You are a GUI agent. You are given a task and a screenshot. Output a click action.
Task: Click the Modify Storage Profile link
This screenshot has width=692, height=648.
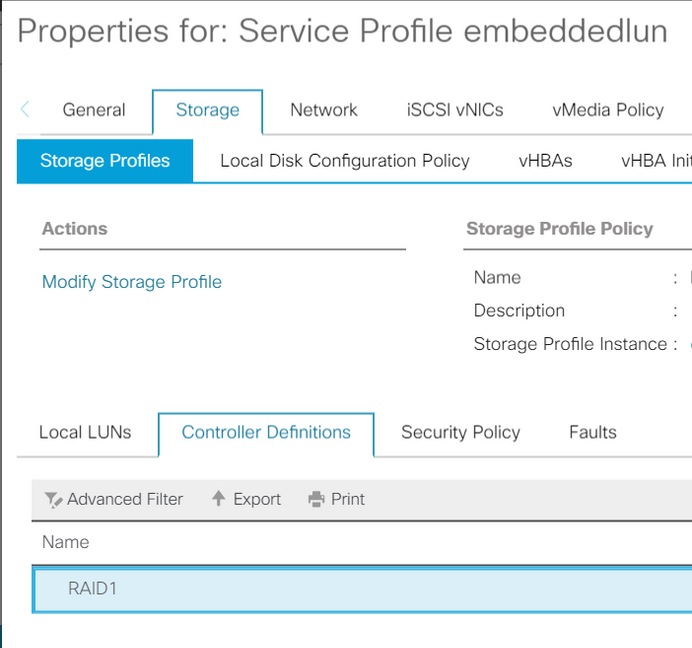coord(132,282)
